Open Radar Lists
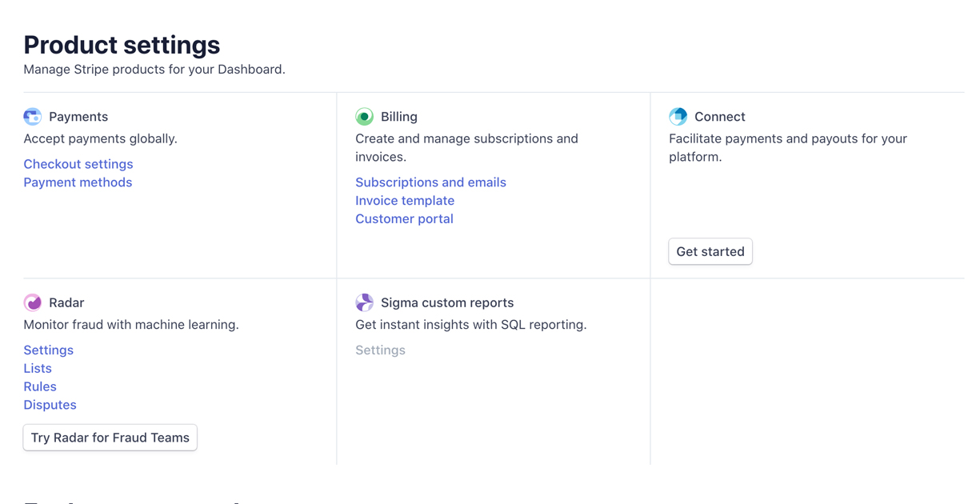 [38, 369]
